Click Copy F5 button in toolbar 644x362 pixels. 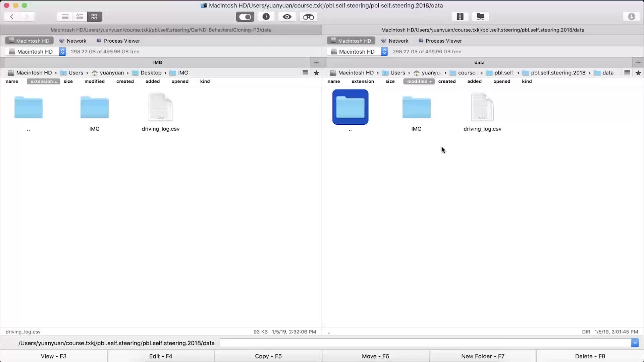(x=268, y=356)
